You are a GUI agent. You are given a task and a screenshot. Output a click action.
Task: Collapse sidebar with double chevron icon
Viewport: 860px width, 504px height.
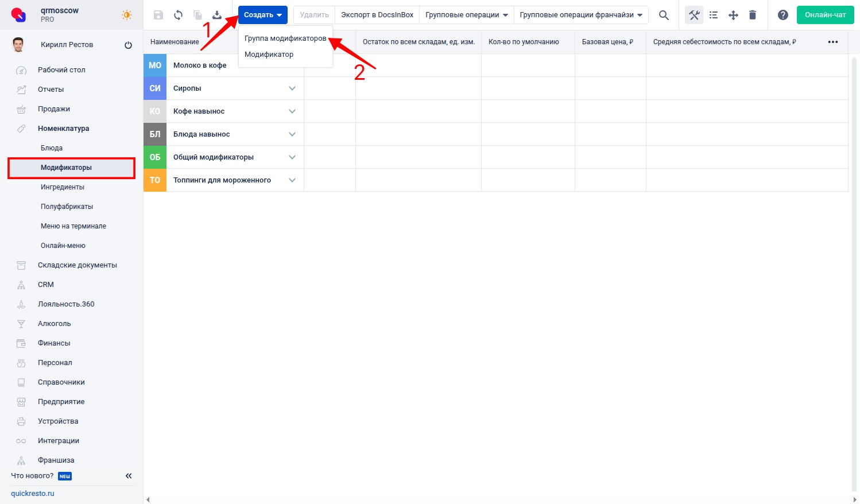click(x=129, y=476)
